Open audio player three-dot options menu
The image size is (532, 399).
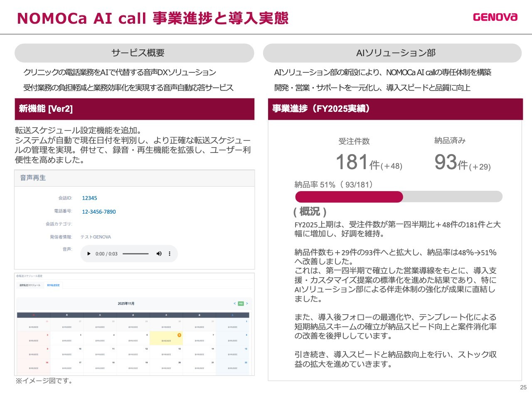tap(169, 254)
